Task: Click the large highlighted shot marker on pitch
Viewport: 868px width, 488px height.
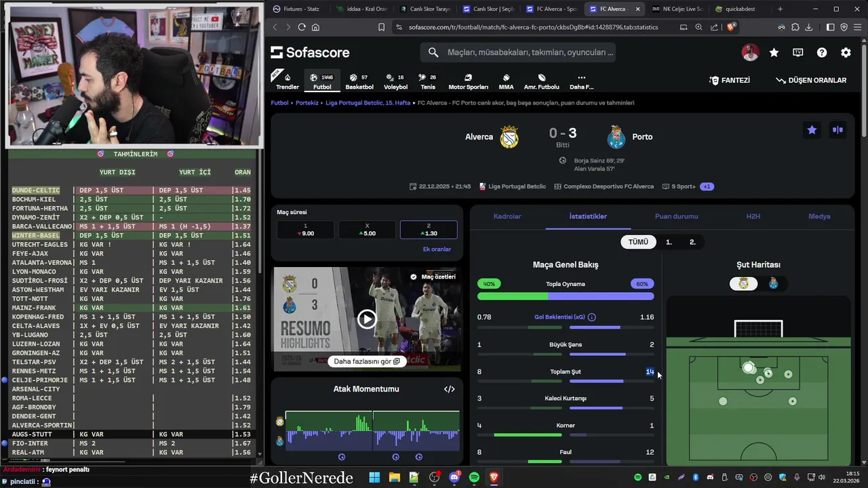Action: click(x=748, y=367)
